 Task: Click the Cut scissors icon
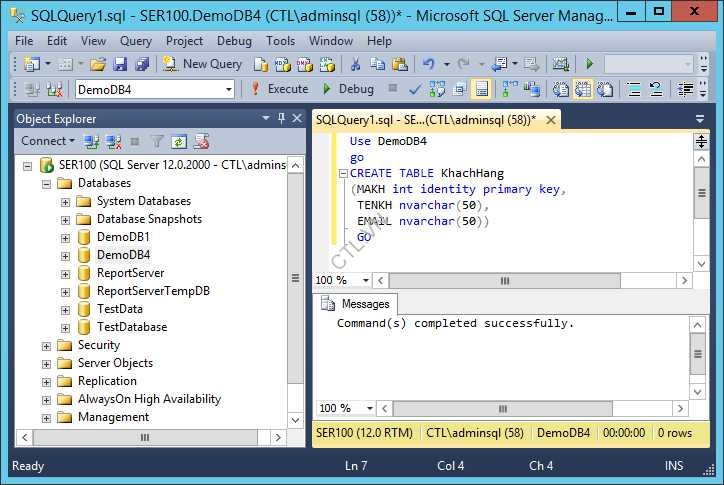pos(354,64)
